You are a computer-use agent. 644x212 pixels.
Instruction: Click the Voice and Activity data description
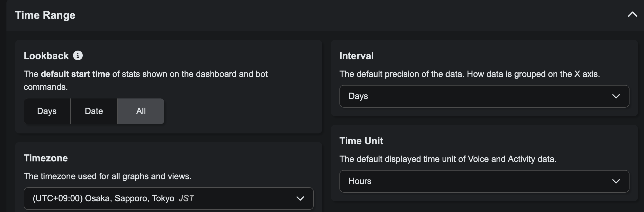point(448,159)
